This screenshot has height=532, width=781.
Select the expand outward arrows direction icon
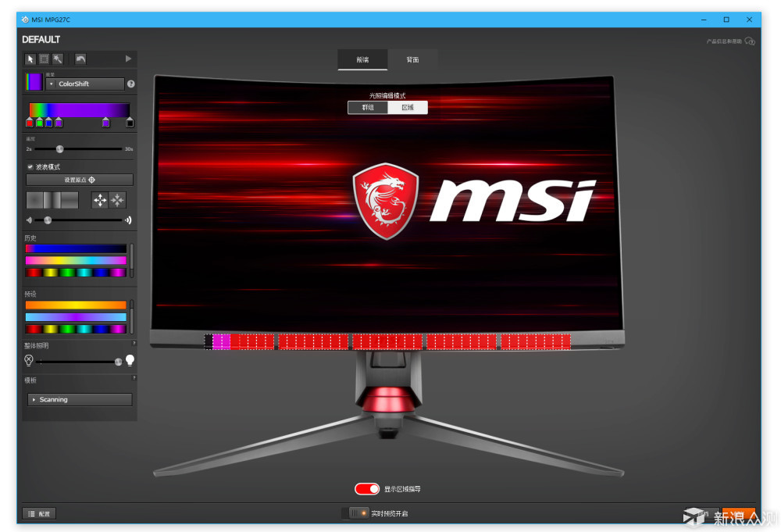100,200
